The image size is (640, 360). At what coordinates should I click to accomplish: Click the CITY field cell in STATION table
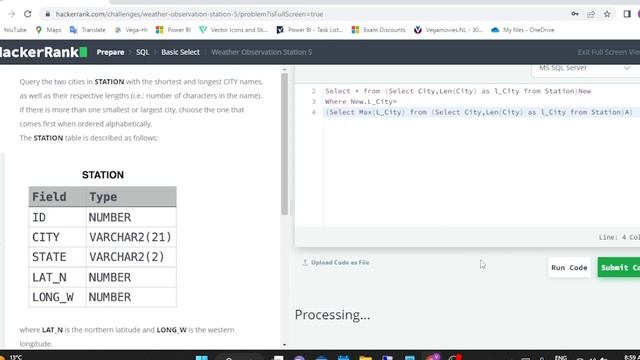click(x=57, y=237)
